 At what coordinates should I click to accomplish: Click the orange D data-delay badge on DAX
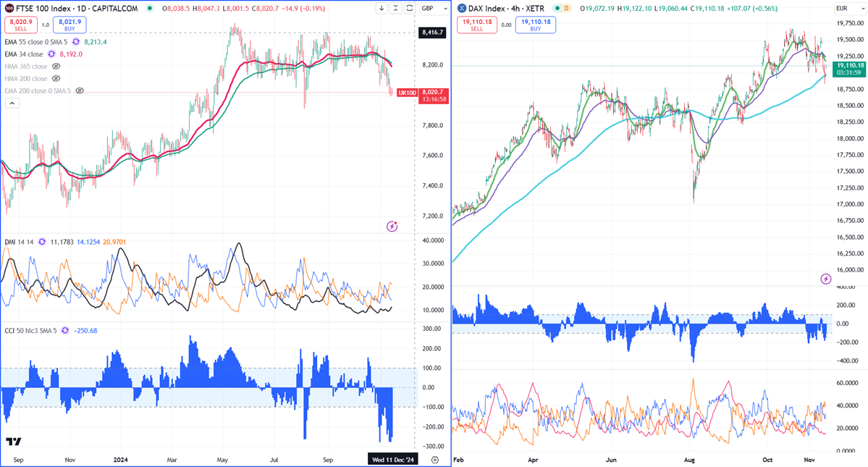(566, 8)
